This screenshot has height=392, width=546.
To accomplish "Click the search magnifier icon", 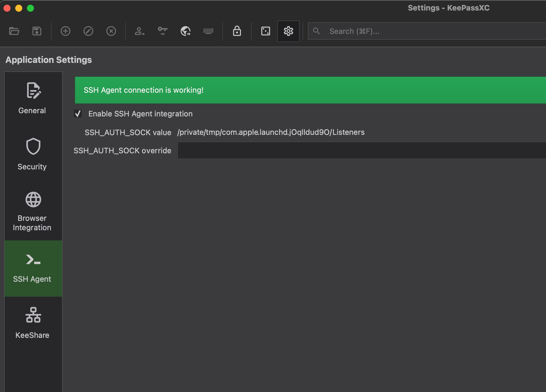I will pos(316,31).
